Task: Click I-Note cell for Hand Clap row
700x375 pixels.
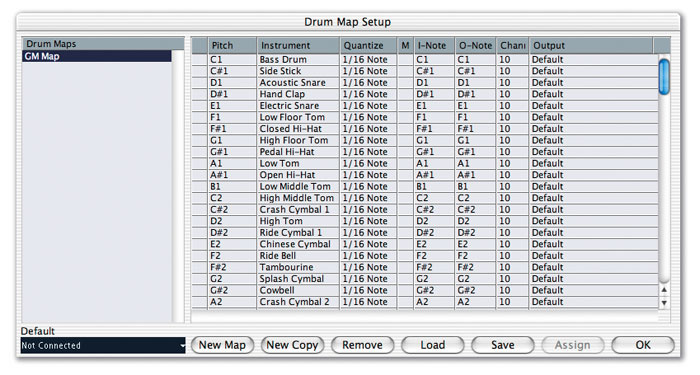Action: (434, 95)
